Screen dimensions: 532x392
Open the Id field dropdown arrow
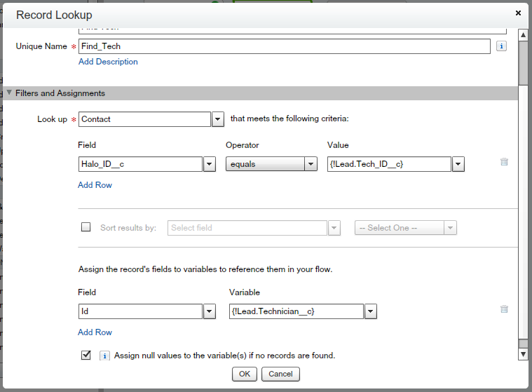pyautogui.click(x=209, y=311)
